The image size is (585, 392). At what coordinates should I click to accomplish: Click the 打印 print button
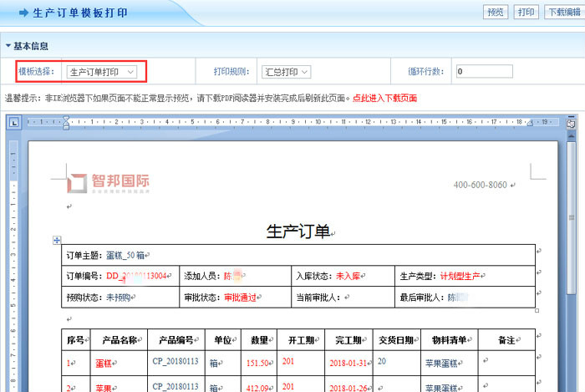[526, 13]
